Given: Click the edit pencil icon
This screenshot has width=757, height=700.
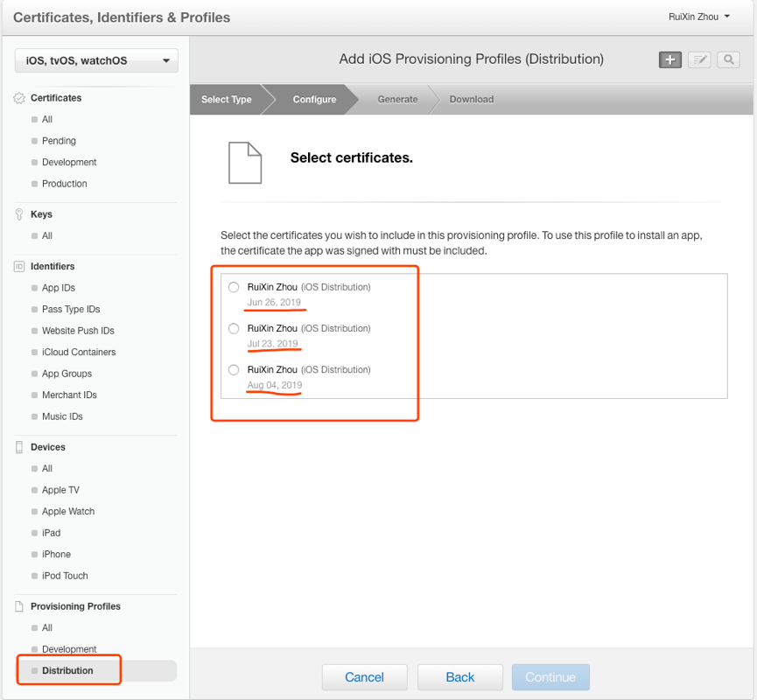Looking at the screenshot, I should [x=699, y=59].
